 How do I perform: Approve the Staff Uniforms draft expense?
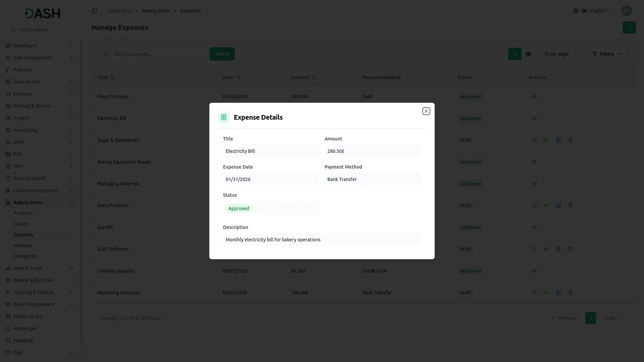tap(534, 249)
